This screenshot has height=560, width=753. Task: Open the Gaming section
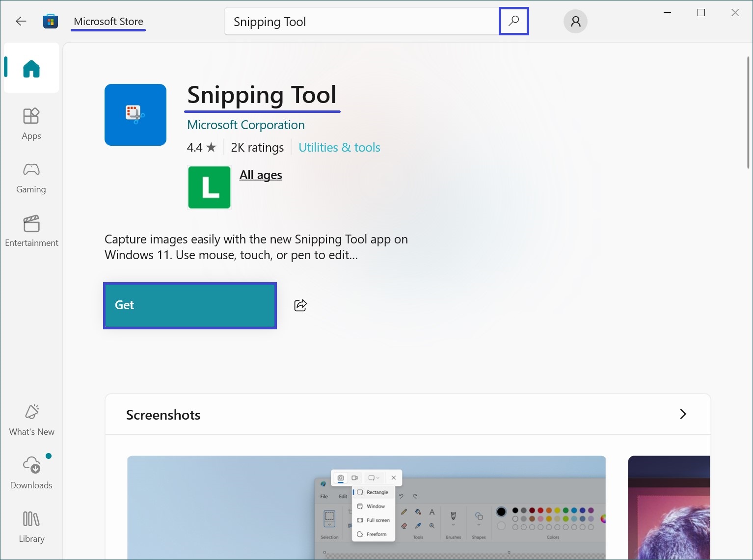coord(31,178)
